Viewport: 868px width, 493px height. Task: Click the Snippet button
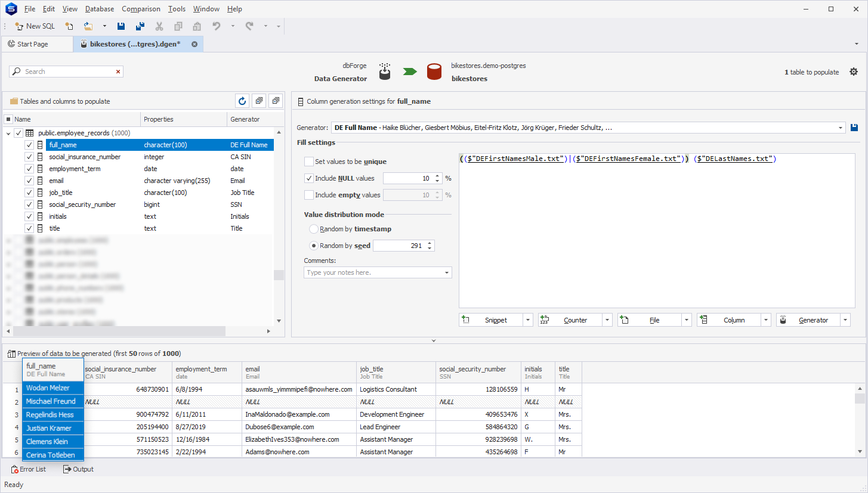pos(491,320)
